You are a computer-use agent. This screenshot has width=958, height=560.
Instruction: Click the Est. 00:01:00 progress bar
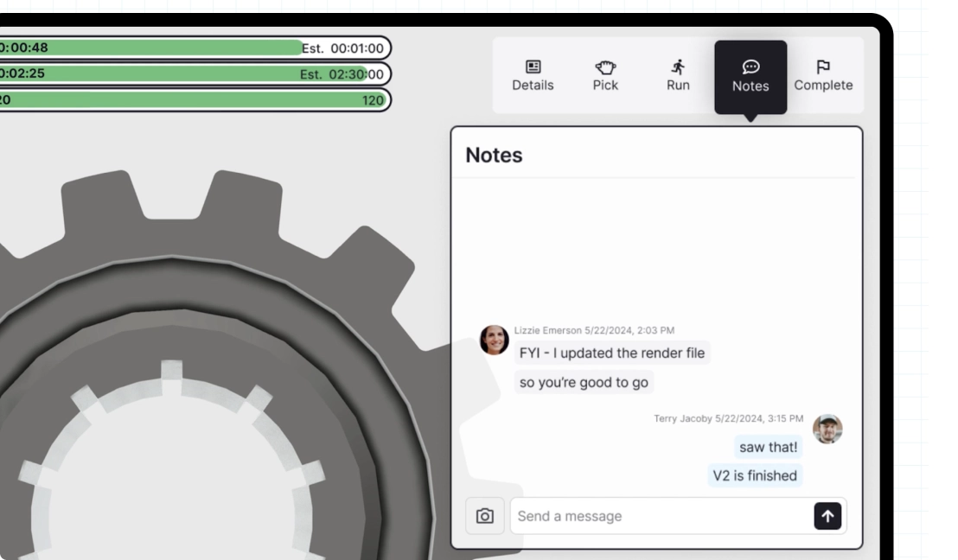pyautogui.click(x=195, y=48)
